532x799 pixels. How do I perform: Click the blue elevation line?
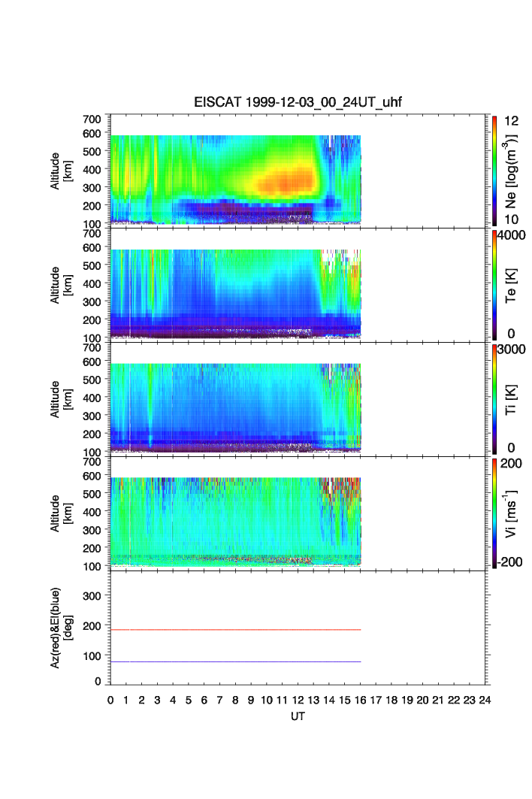[235, 661]
